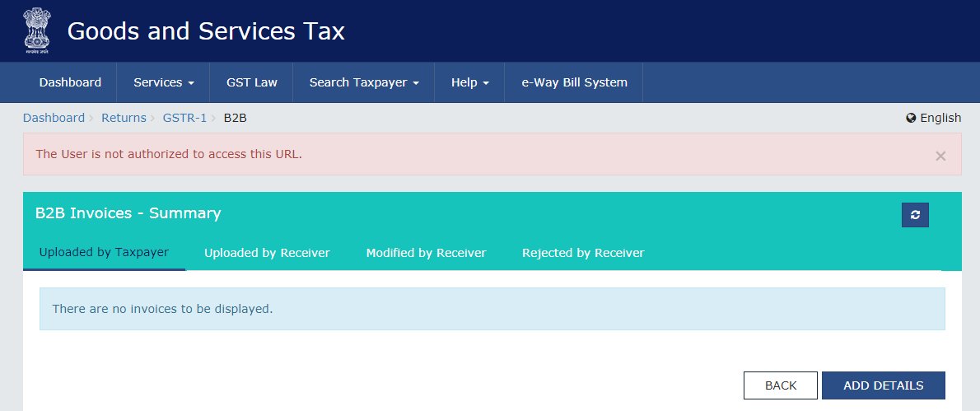This screenshot has width=980, height=411.
Task: Go to e-Way Bill System
Action: [574, 82]
